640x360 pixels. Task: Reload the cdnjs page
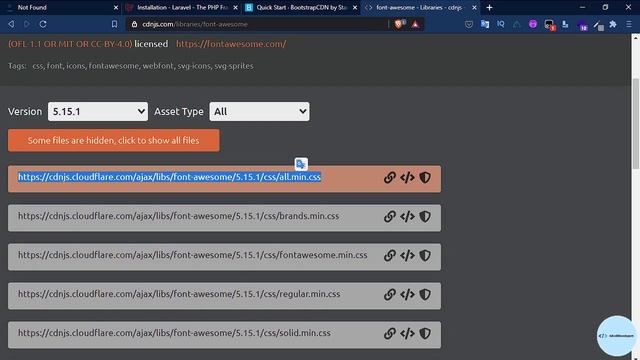[43, 24]
